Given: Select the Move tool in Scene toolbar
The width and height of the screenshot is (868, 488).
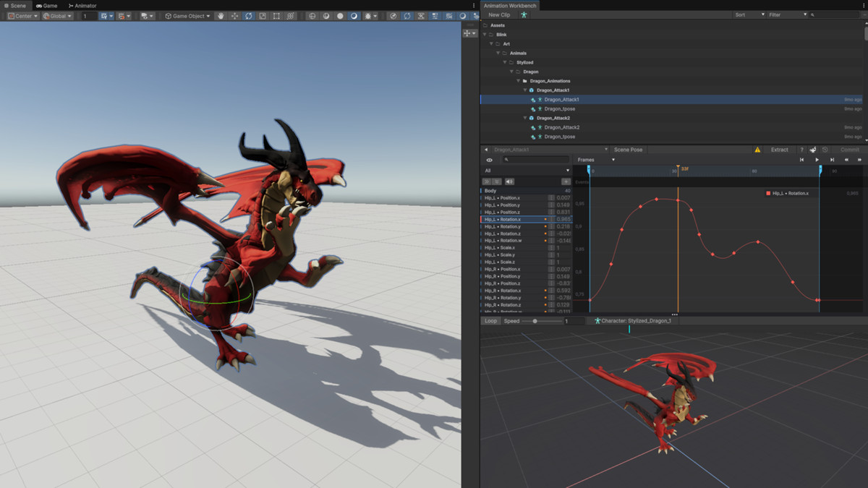Looking at the screenshot, I should (x=234, y=16).
